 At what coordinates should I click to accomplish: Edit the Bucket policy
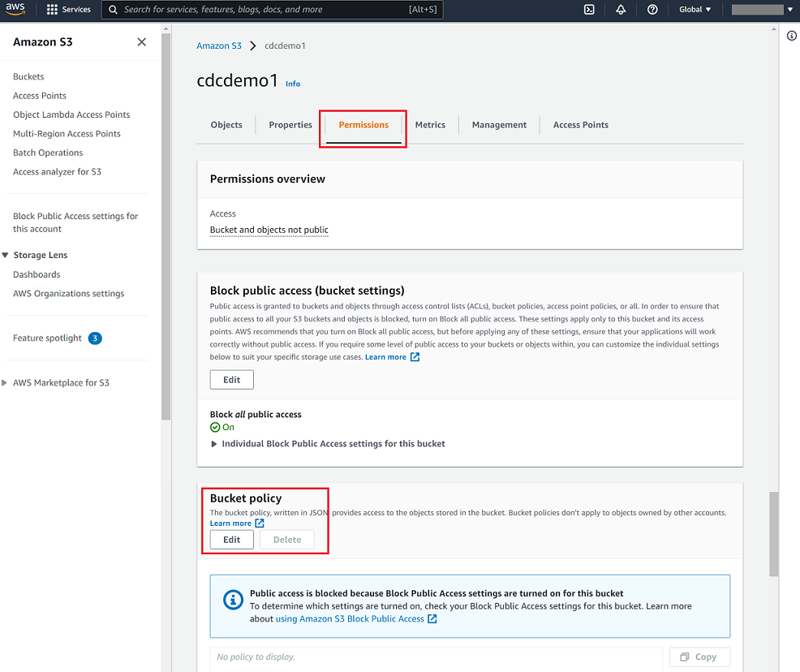point(231,540)
